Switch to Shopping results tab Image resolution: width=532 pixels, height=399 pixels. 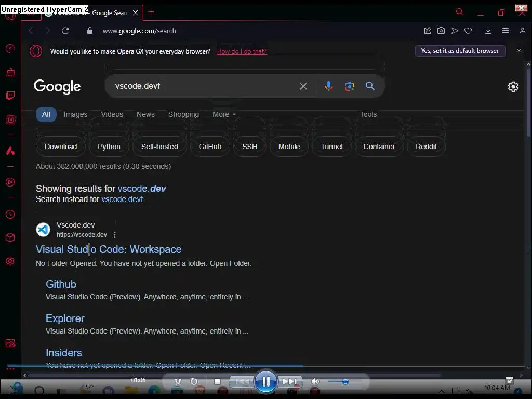[x=183, y=115]
